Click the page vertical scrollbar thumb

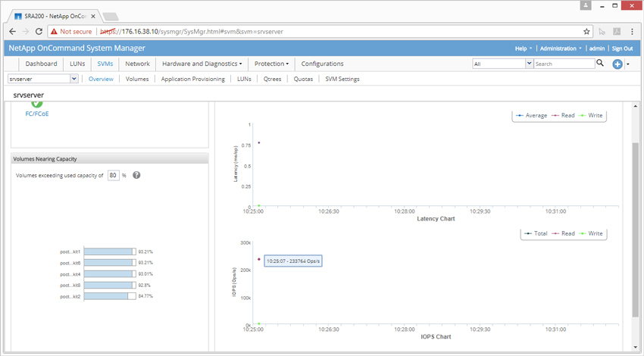636,230
